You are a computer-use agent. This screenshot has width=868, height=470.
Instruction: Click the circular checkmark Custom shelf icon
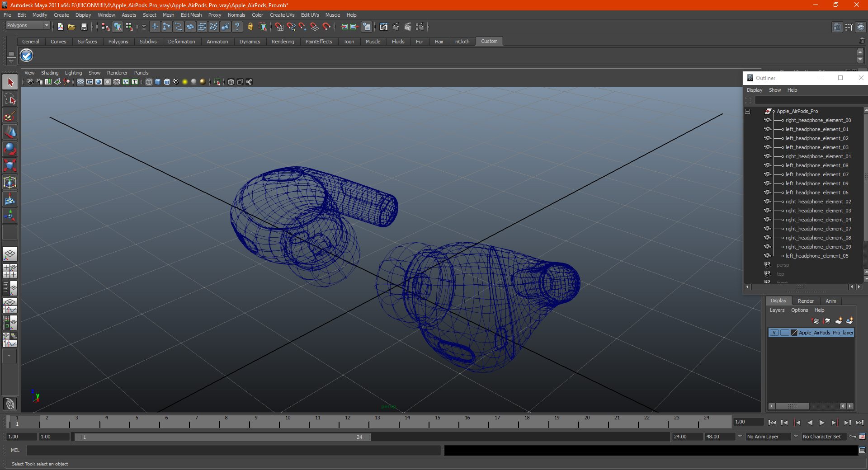tap(26, 56)
